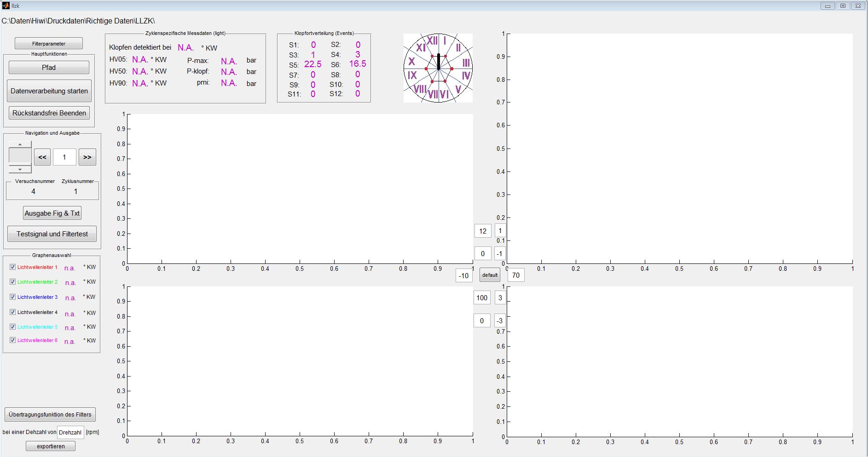Click the Pfad button
Screen dimensions: 868x457
point(49,68)
